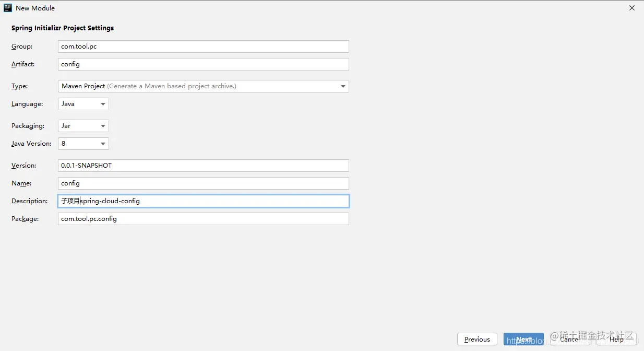
Task: Cancel the New Module wizard
Action: pos(570,339)
